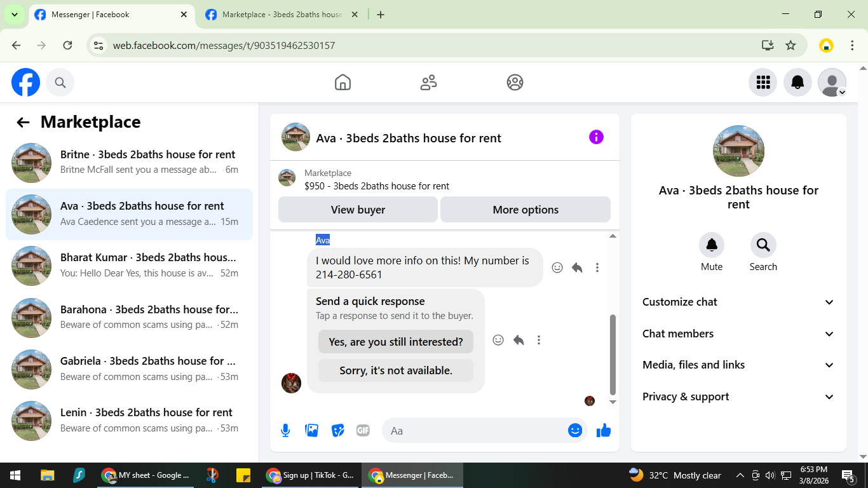Send 'Yes, are you still interested?' response
868x488 pixels.
tap(396, 342)
